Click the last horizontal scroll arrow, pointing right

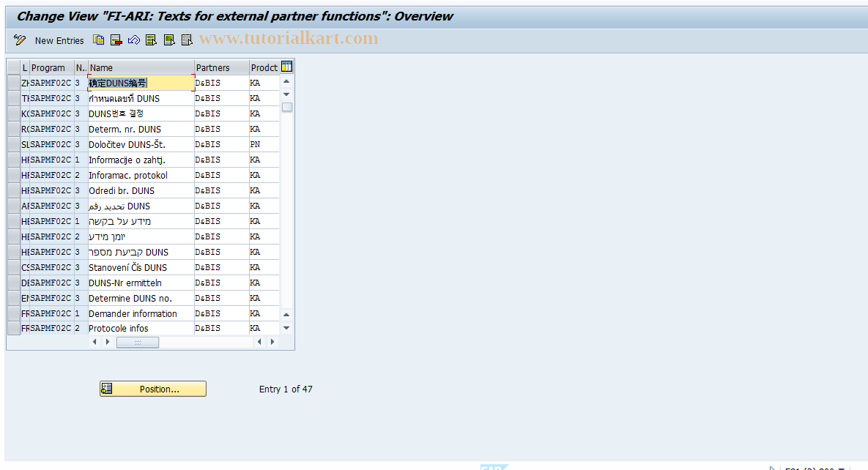[x=272, y=342]
